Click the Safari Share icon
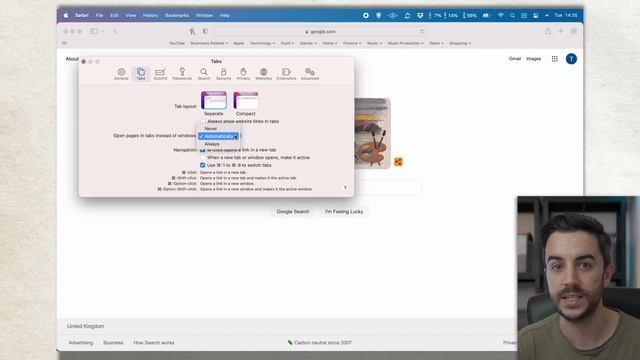Screen dimensions: 640x360 point(548,31)
